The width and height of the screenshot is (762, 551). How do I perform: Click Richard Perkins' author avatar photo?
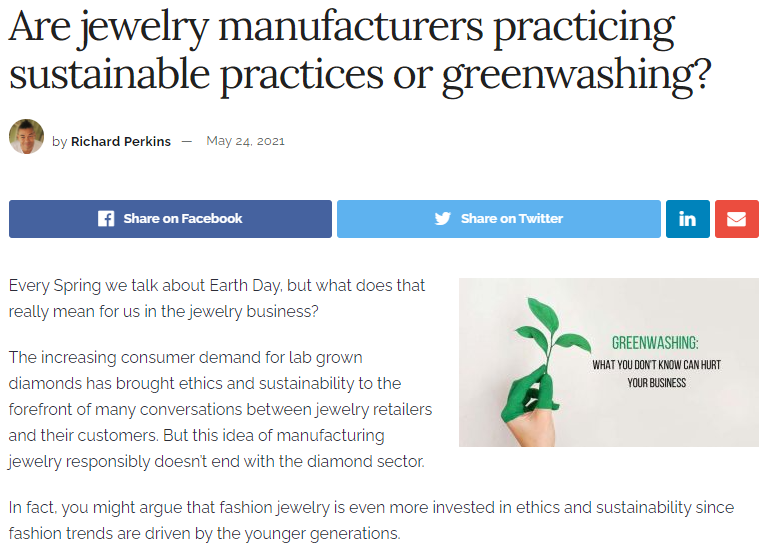point(26,137)
